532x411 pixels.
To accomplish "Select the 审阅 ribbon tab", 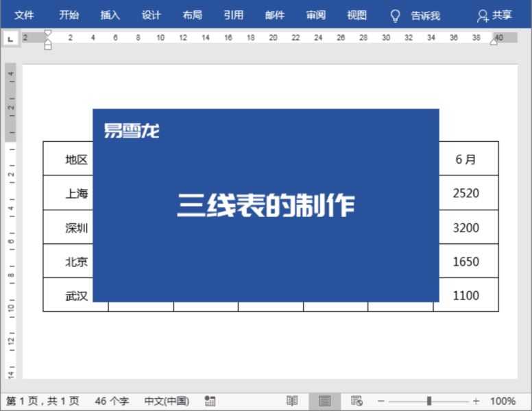I will coord(316,15).
